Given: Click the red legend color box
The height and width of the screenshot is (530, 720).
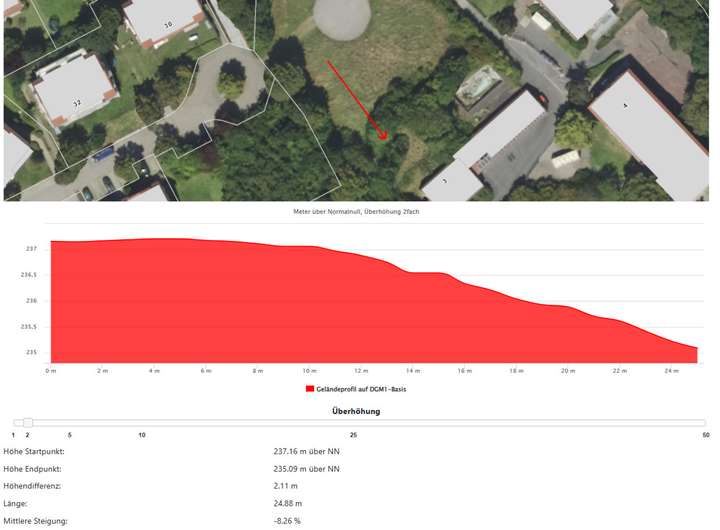Looking at the screenshot, I should pos(311,388).
